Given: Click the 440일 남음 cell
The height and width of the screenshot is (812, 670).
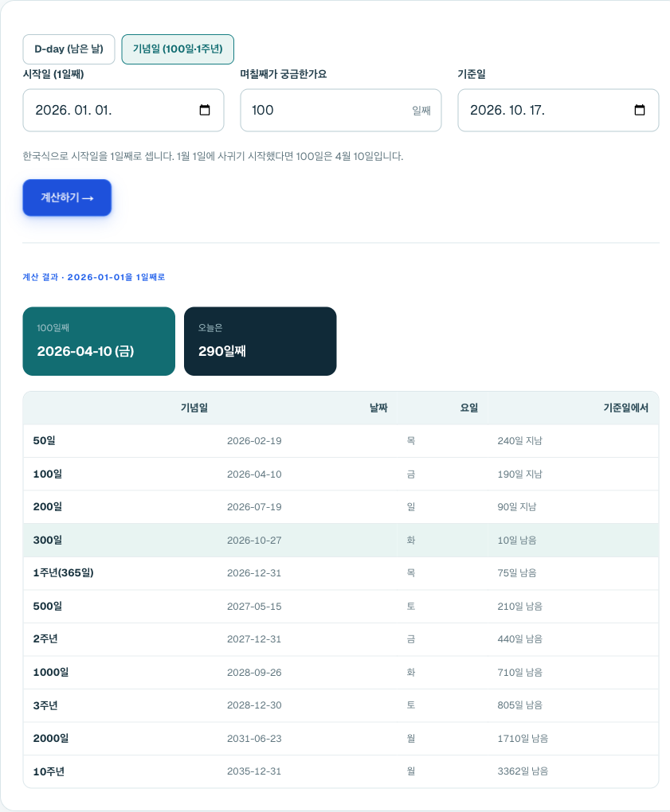Looking at the screenshot, I should tap(519, 639).
